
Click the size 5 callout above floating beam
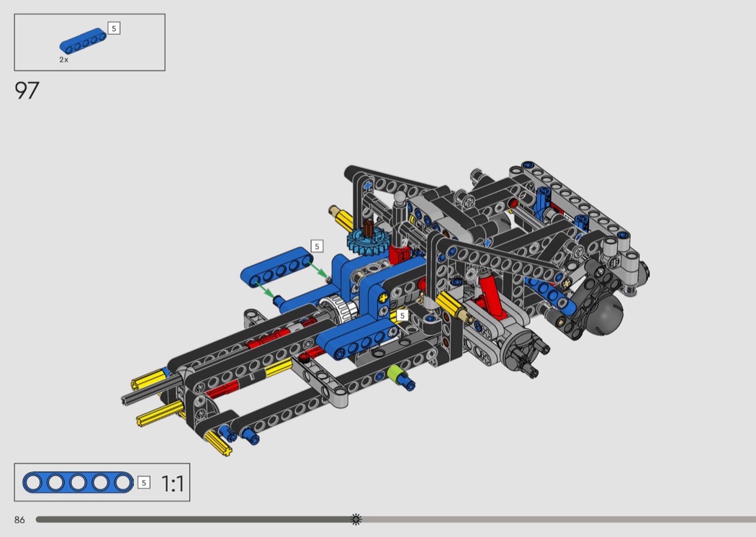pos(317,246)
